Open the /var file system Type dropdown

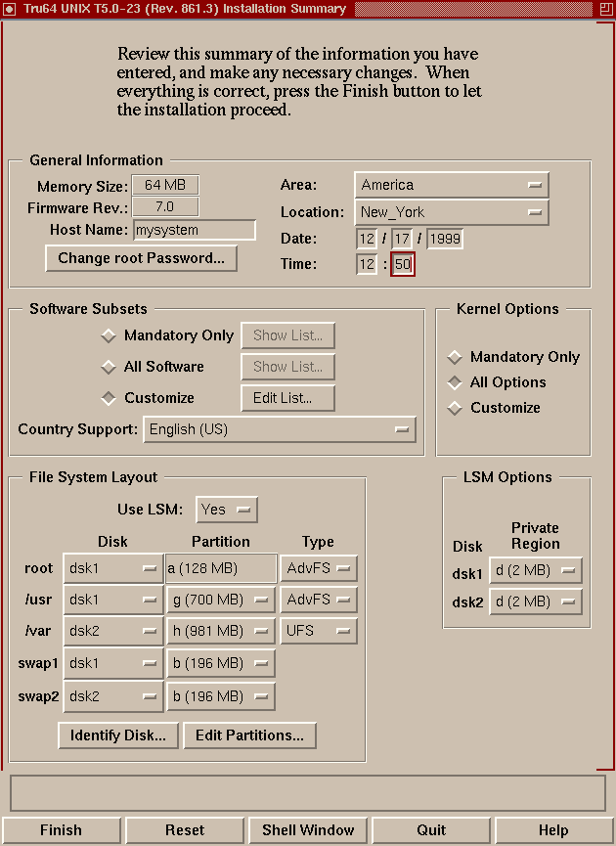318,631
